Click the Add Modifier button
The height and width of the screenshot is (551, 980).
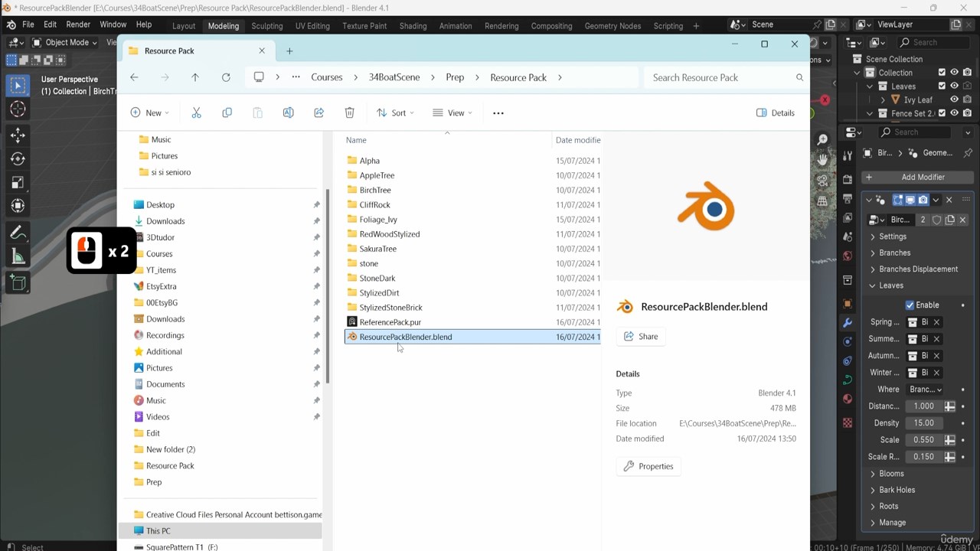click(917, 177)
